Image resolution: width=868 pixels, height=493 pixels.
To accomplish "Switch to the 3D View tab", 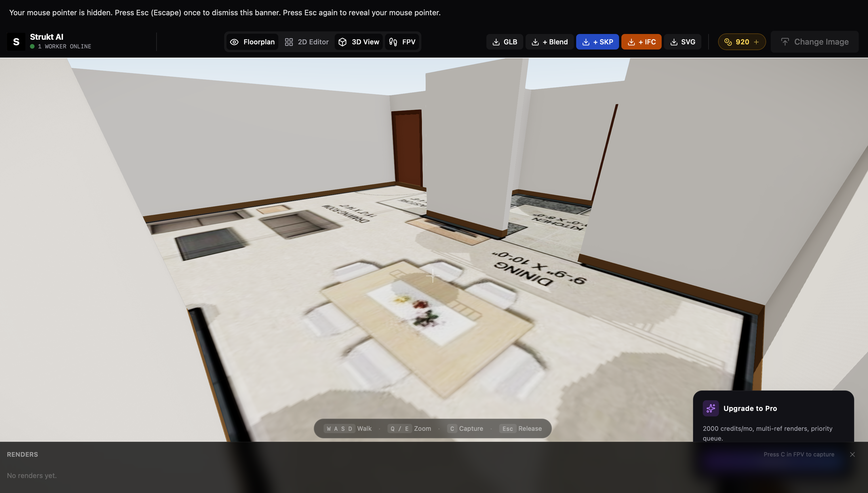I will [359, 42].
